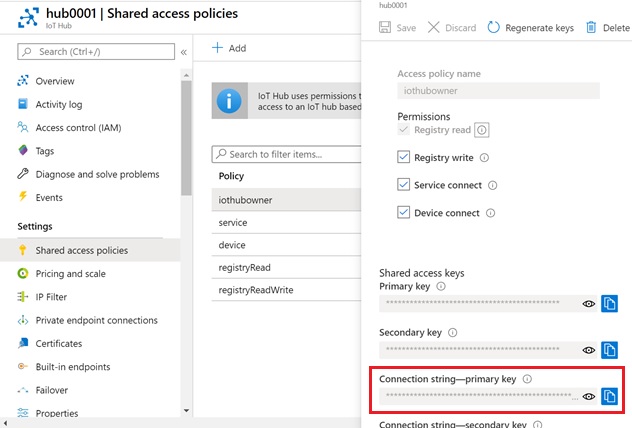Open Overview in the sidebar
The image size is (632, 428).
tap(55, 81)
